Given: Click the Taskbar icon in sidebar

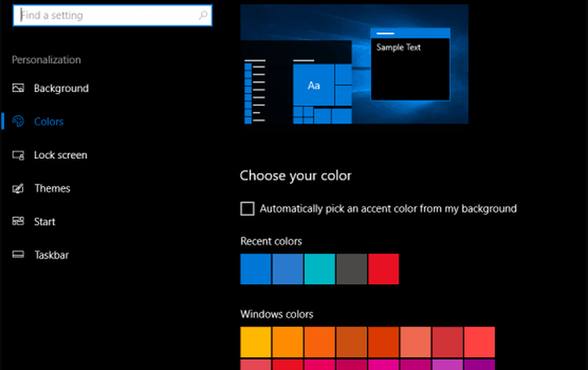Looking at the screenshot, I should [18, 255].
